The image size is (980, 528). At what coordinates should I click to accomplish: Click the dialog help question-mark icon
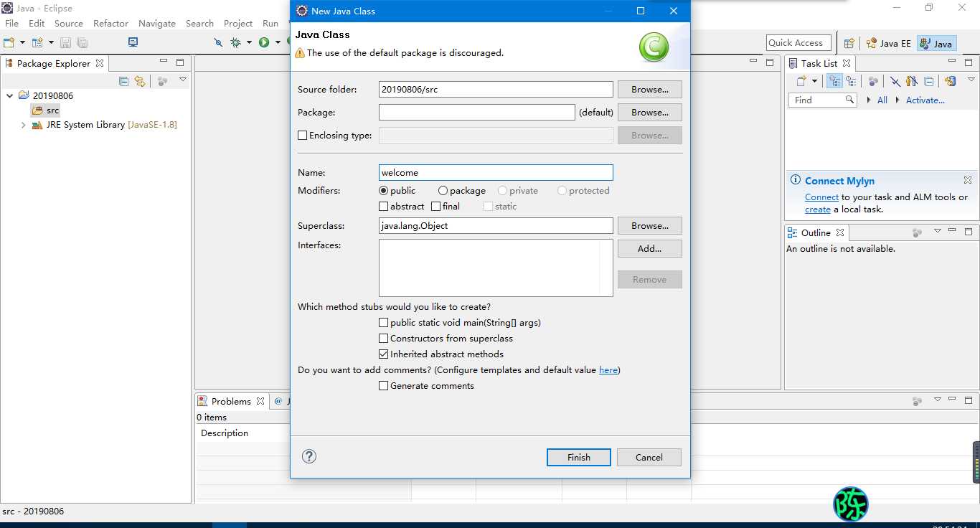click(309, 456)
